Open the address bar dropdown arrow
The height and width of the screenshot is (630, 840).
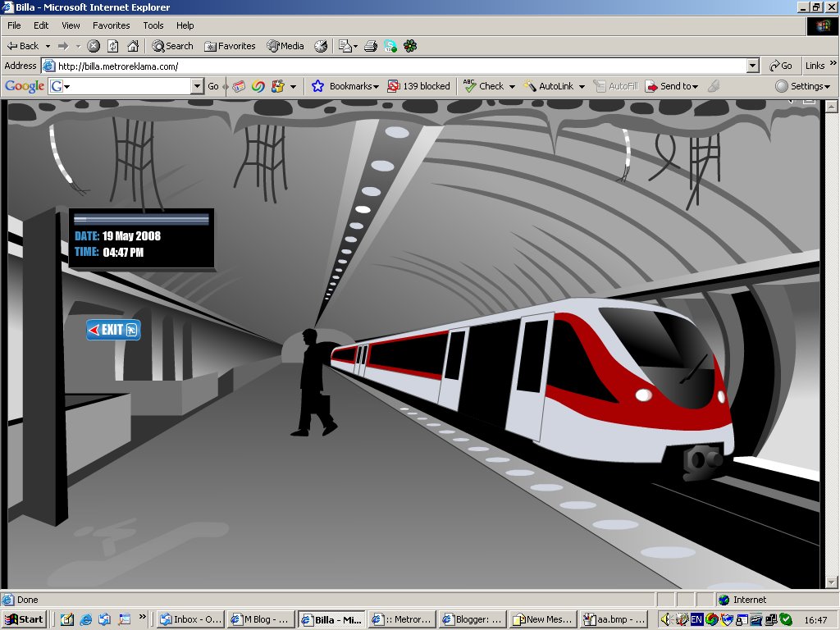[x=753, y=66]
